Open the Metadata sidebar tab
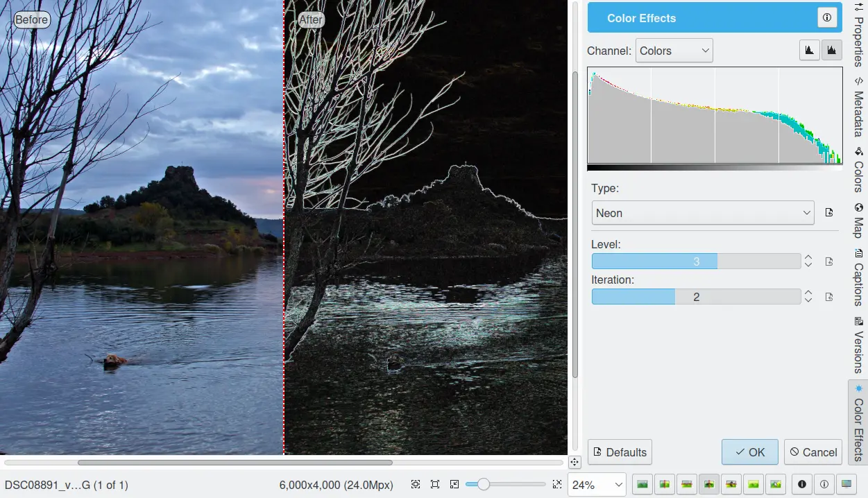This screenshot has width=868, height=498. pyautogui.click(x=858, y=107)
